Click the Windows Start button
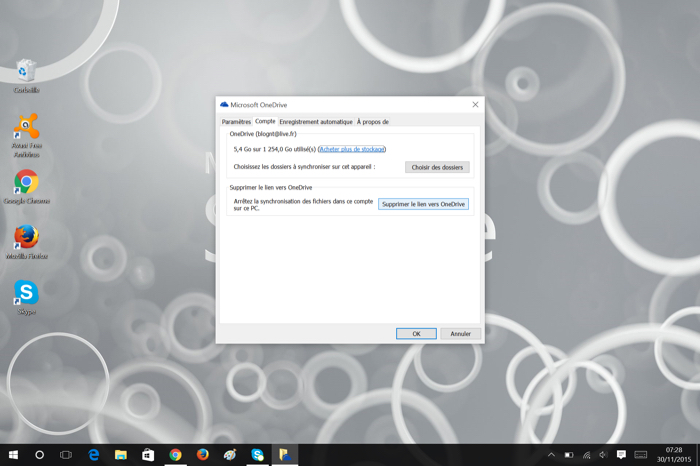 point(13,455)
